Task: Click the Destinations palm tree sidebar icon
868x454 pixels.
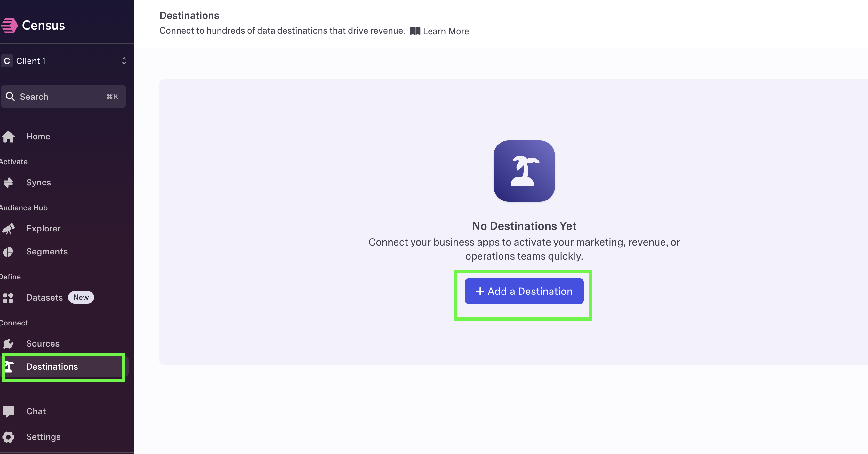Action: click(9, 367)
